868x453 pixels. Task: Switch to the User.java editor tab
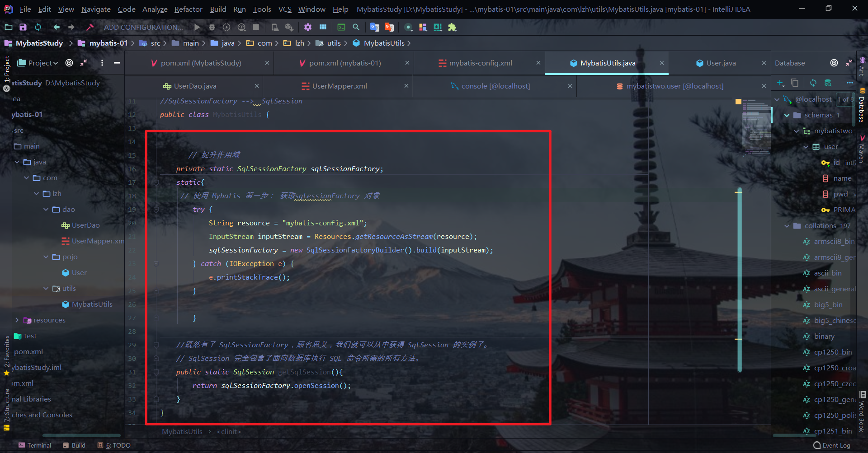(x=721, y=63)
